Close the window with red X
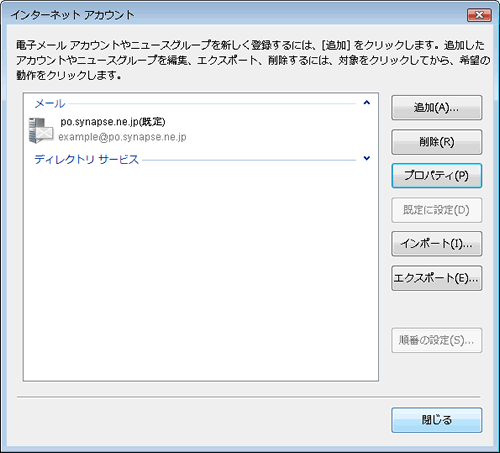This screenshot has width=500, height=453. click(x=479, y=15)
